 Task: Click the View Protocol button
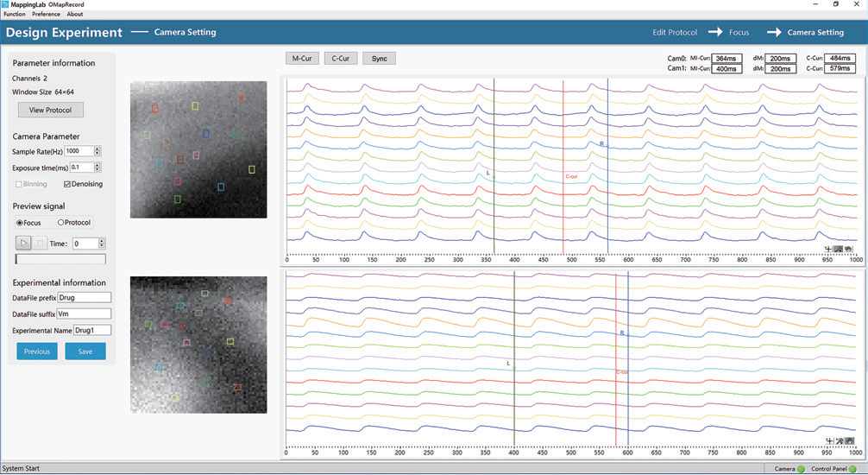click(51, 110)
